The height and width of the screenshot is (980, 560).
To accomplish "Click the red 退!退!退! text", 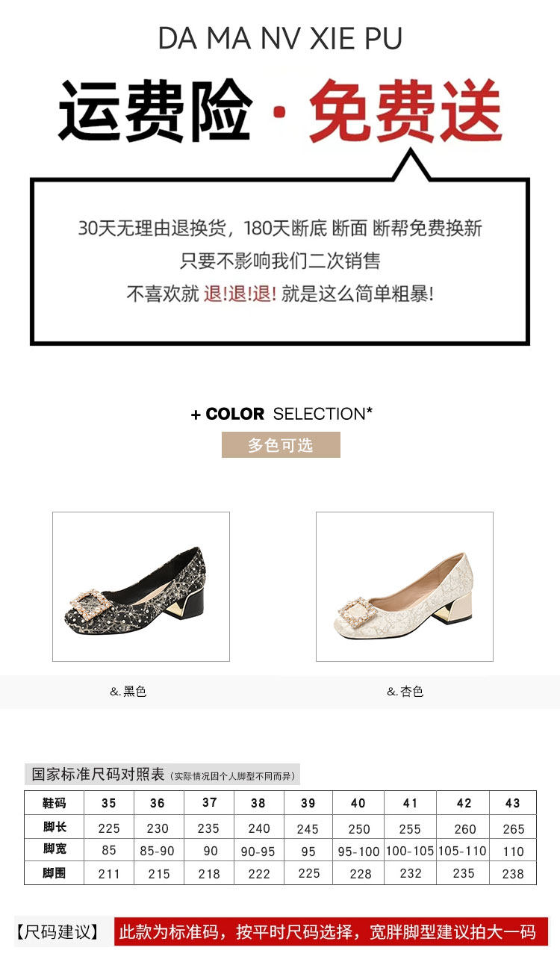I will click(240, 294).
